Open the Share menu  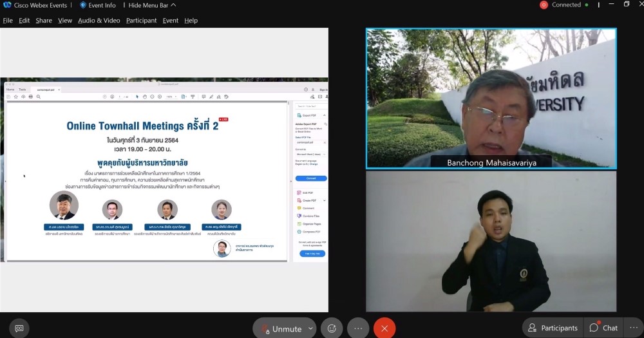[x=44, y=21]
